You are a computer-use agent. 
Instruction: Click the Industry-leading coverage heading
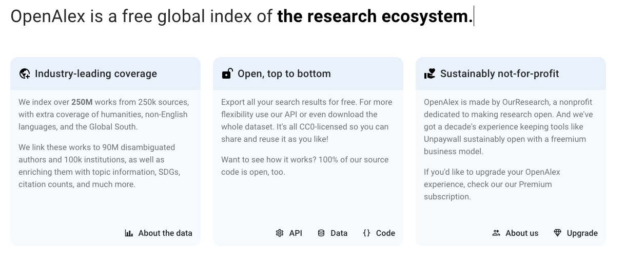click(96, 73)
